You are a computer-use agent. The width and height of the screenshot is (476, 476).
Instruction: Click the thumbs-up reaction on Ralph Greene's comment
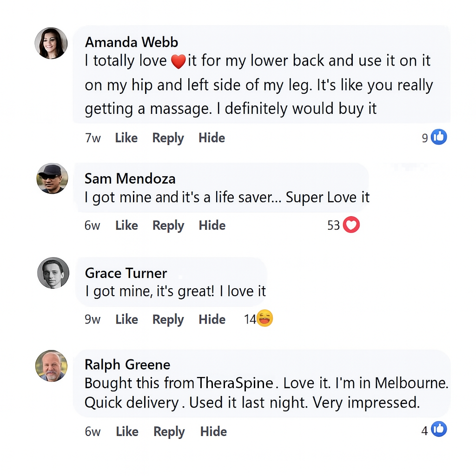[x=439, y=430]
